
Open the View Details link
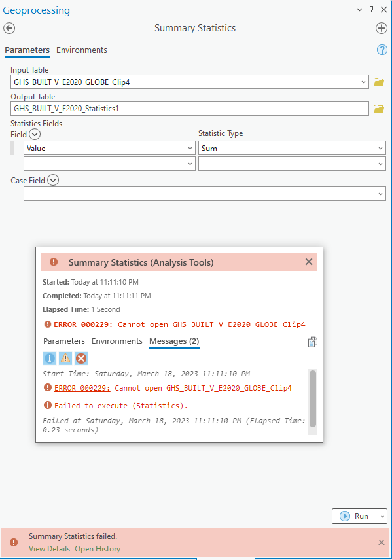click(49, 549)
